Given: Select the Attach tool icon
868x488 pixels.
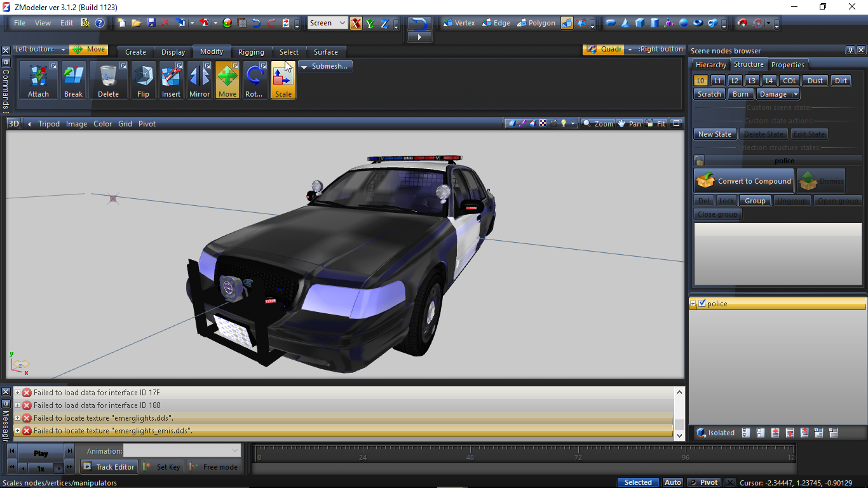Looking at the screenshot, I should click(38, 79).
